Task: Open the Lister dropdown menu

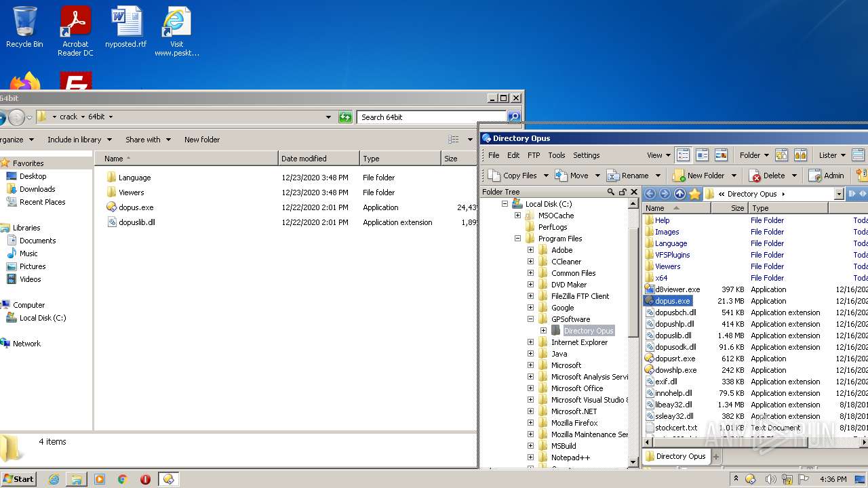Action: [832, 155]
